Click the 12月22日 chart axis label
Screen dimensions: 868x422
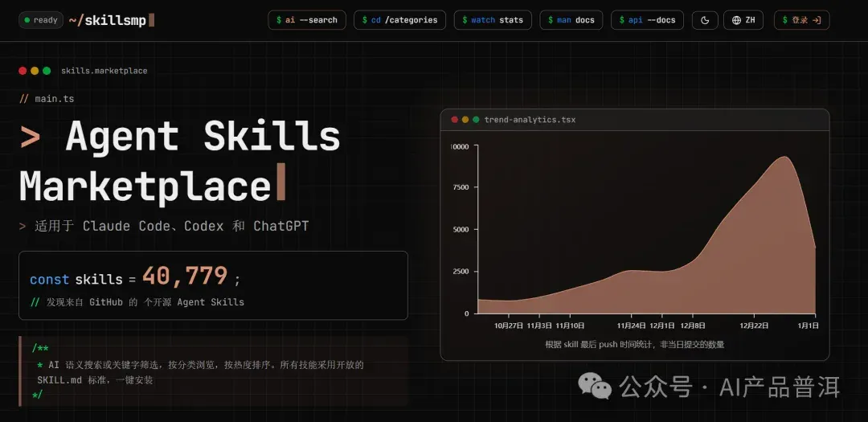pyautogui.click(x=754, y=326)
